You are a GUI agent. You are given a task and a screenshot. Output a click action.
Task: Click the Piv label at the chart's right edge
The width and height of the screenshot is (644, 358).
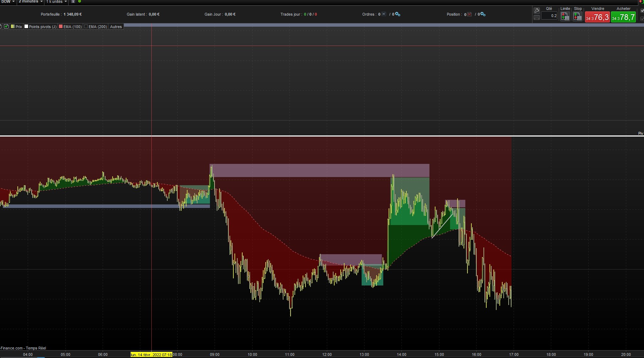pyautogui.click(x=641, y=134)
